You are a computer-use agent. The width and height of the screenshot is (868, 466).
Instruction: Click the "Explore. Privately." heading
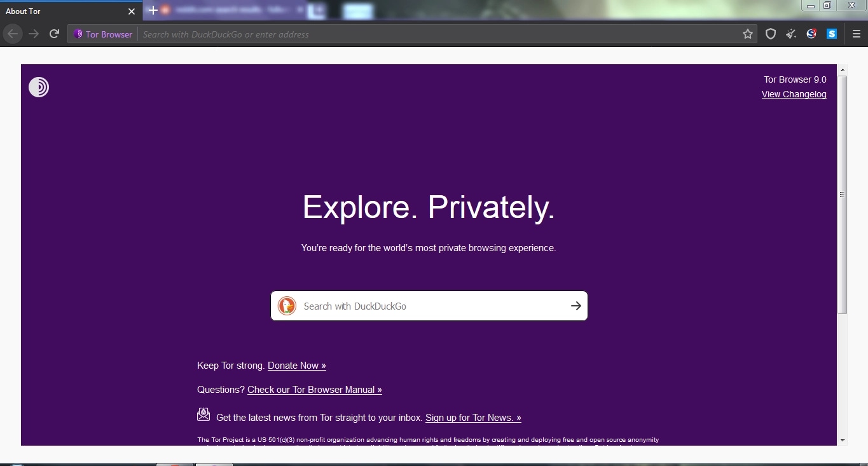click(429, 207)
